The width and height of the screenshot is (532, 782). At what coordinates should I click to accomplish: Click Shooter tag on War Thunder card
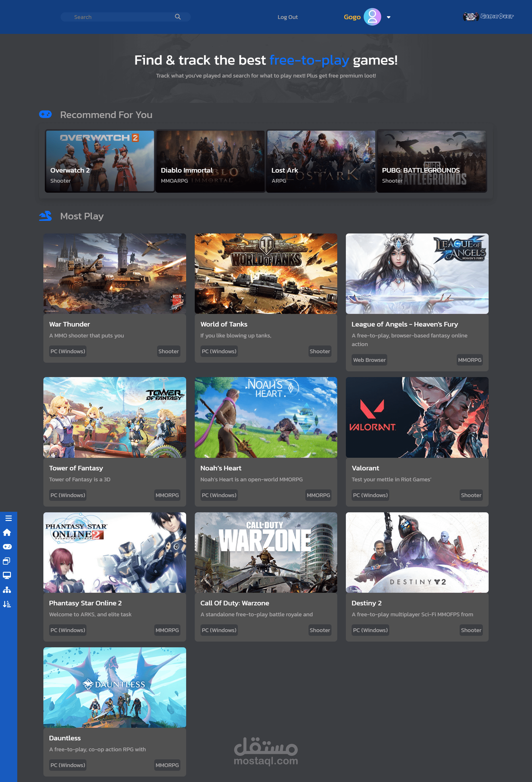[169, 351]
